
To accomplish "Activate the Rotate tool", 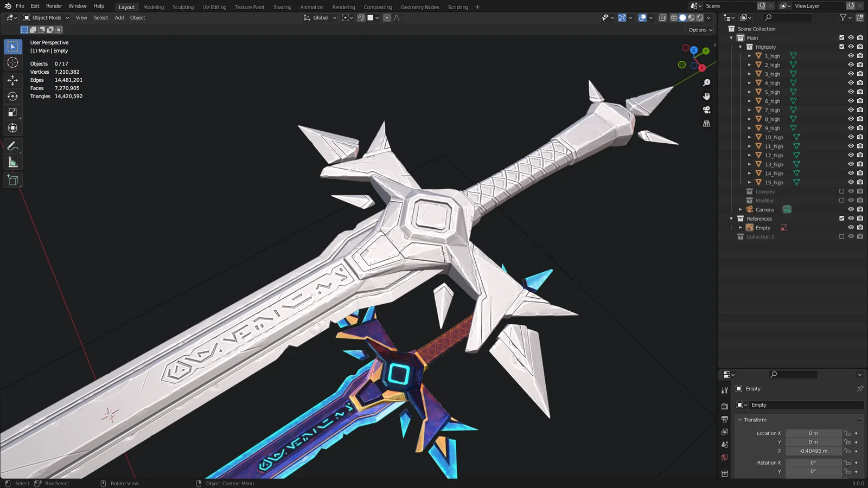I will [12, 96].
